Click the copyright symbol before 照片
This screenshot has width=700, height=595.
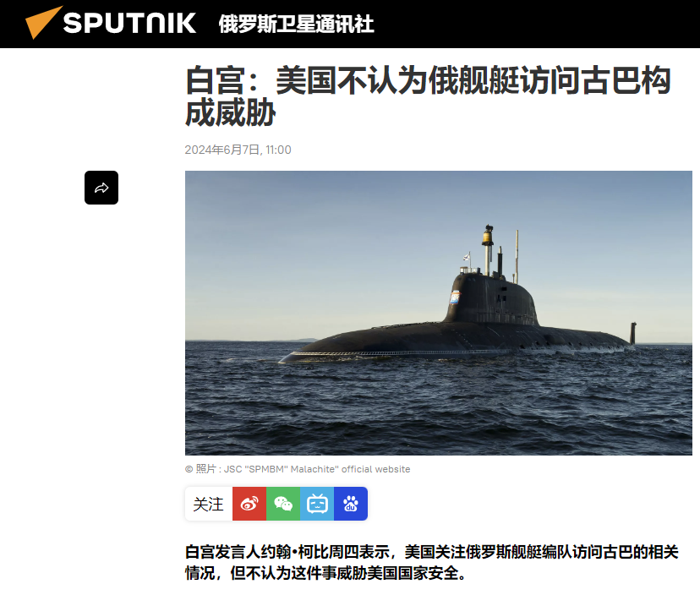coord(189,469)
